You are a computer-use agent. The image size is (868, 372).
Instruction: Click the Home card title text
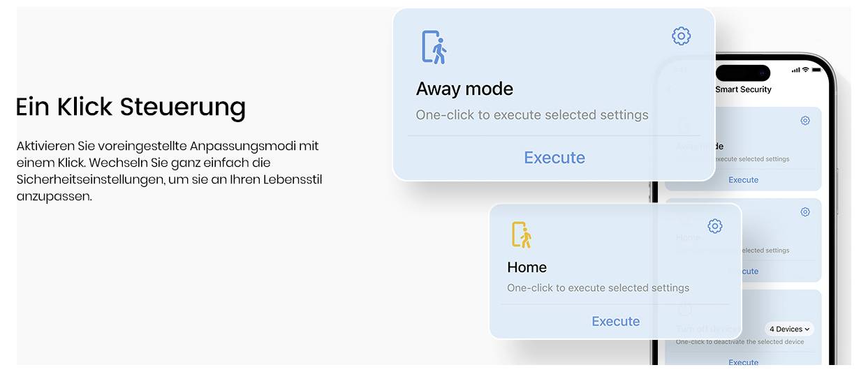click(527, 267)
